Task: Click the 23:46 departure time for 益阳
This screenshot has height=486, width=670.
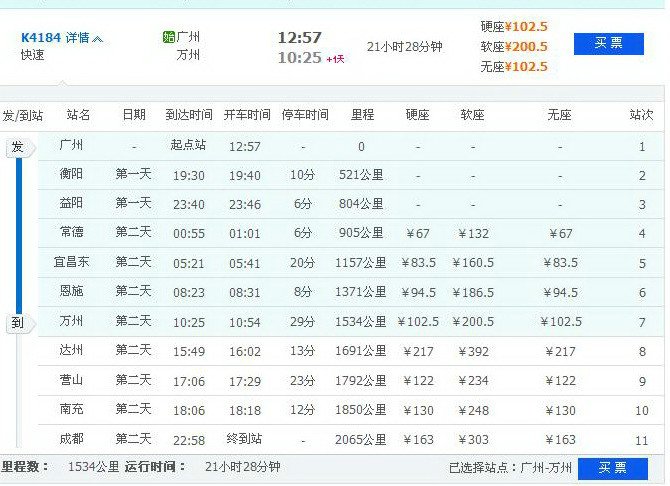Action: tap(244, 205)
